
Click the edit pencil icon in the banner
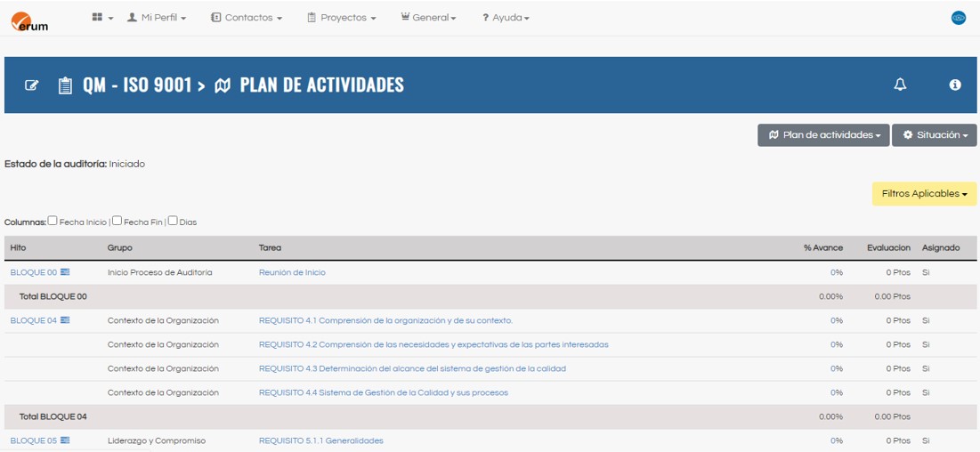[x=32, y=85]
